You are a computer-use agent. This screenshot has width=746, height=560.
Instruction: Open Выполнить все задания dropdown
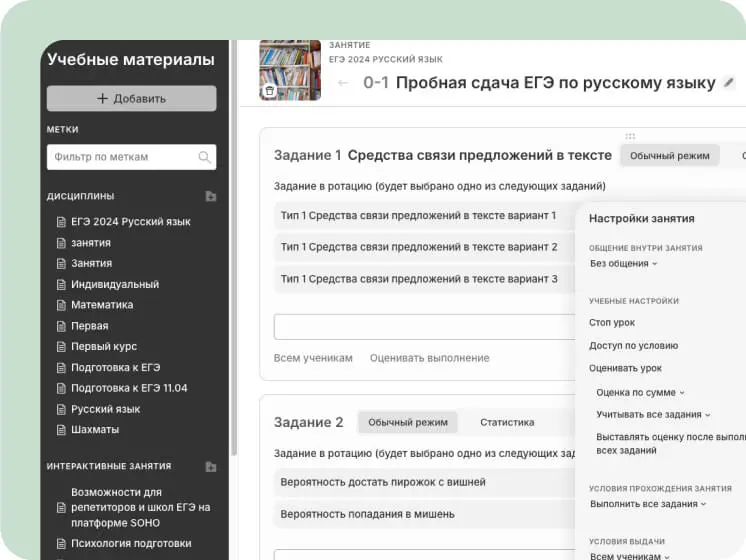(648, 504)
